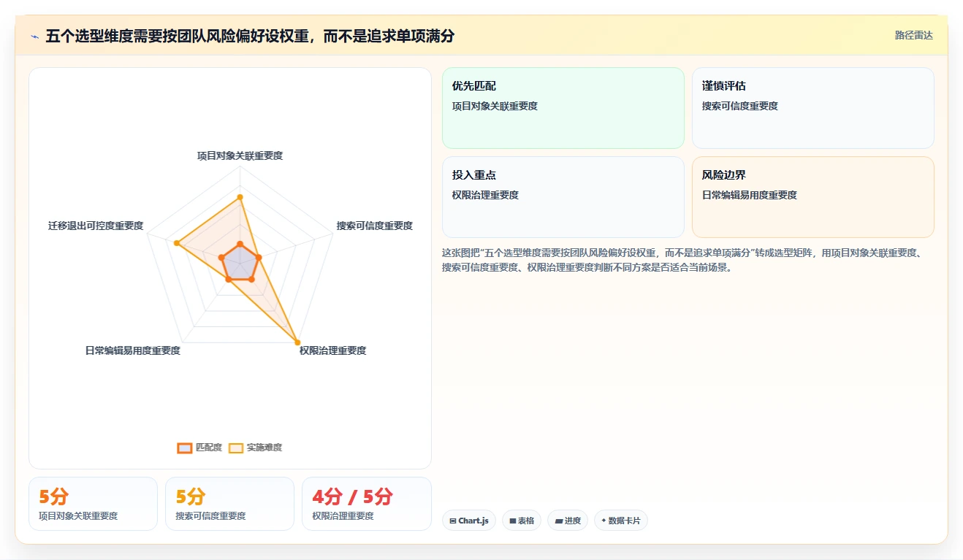Click the 路径雷达 label in header
The width and height of the screenshot is (963, 560).
pos(913,35)
